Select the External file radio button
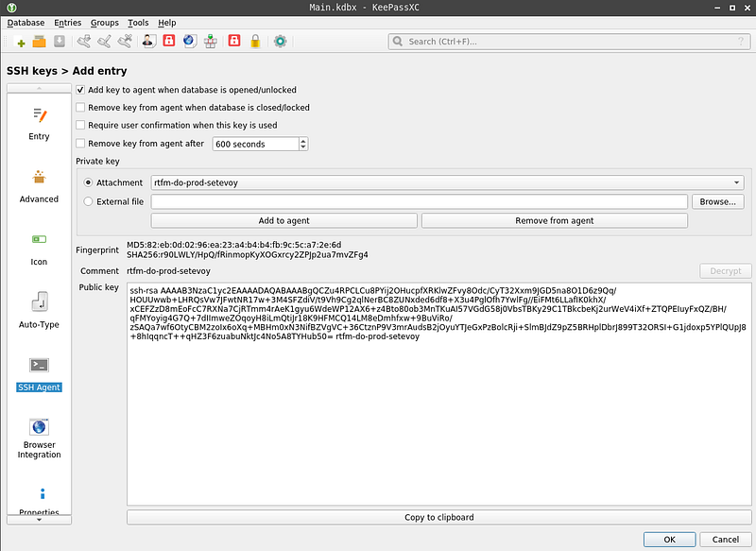This screenshot has width=756, height=551. (88, 201)
